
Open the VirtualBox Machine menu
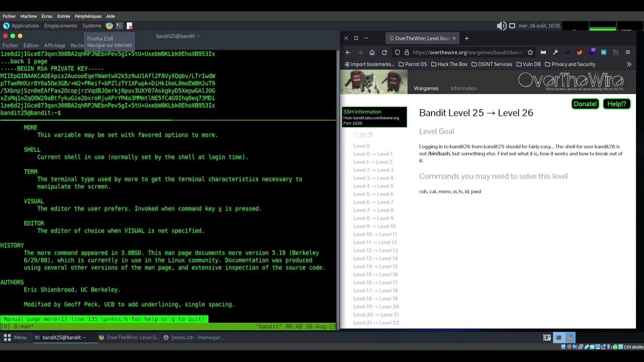[x=28, y=16]
